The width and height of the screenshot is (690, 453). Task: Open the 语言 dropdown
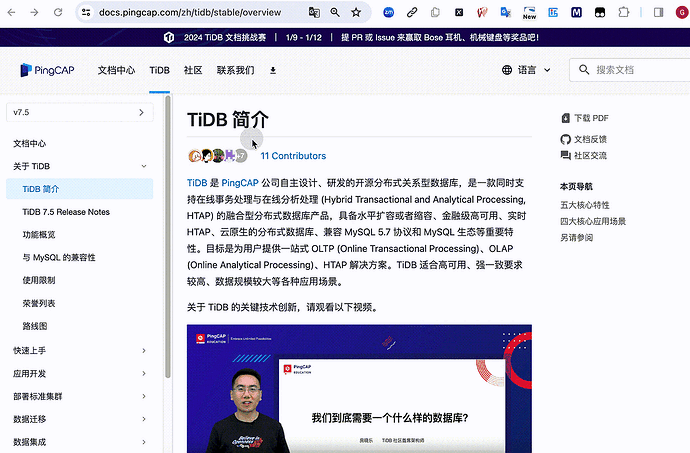coord(527,70)
